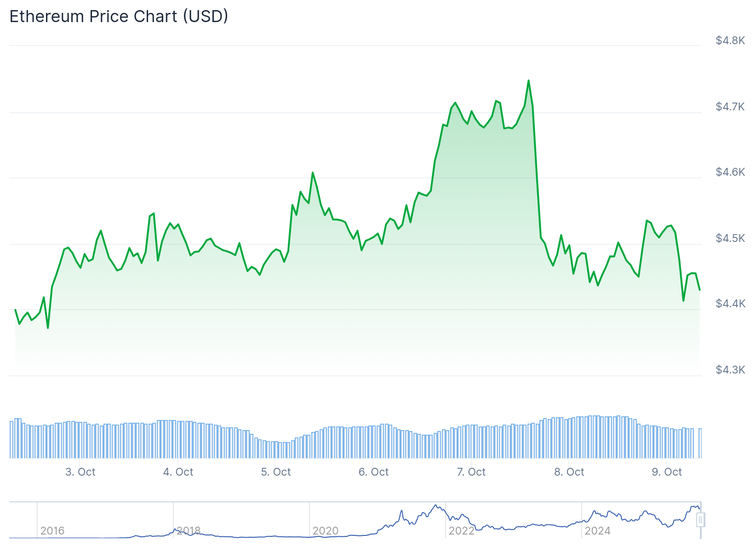This screenshot has width=756, height=552.
Task: Click the navigator range handle
Action: (700, 520)
